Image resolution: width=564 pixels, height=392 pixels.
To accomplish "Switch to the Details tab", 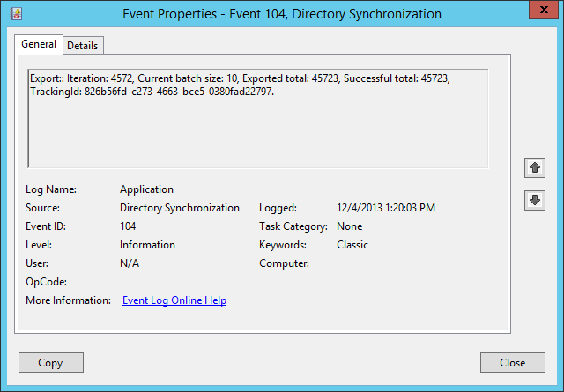I will coord(83,45).
